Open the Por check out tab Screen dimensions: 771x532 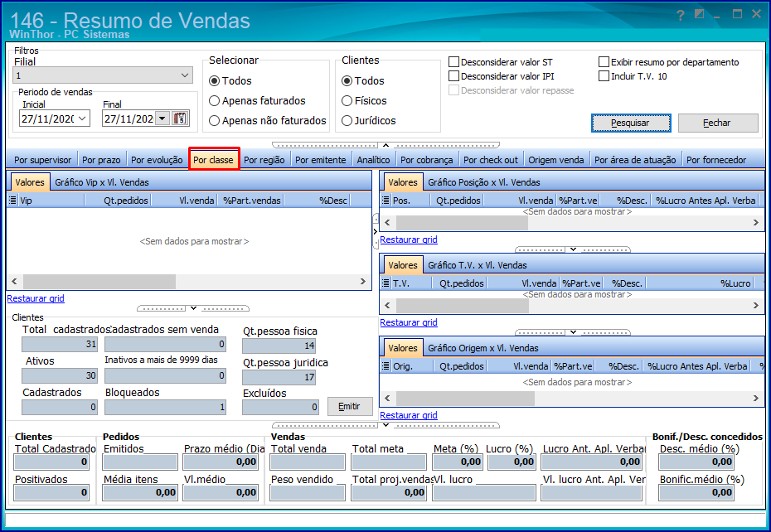491,160
